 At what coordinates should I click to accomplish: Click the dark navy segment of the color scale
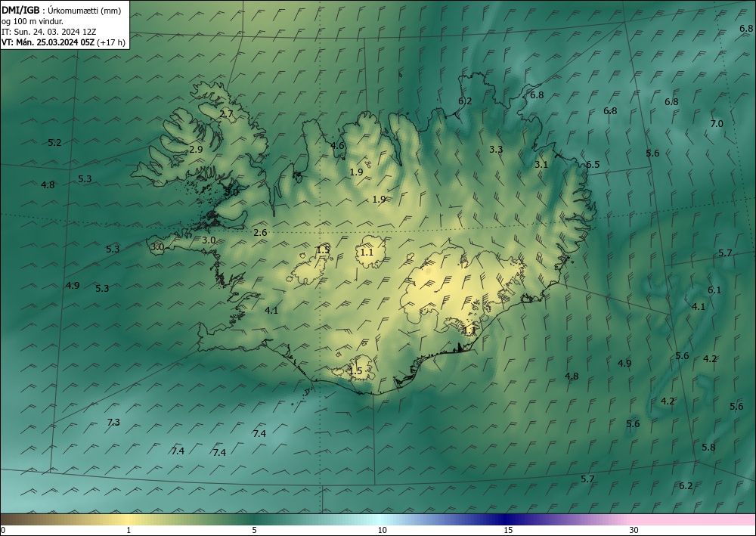click(507, 519)
